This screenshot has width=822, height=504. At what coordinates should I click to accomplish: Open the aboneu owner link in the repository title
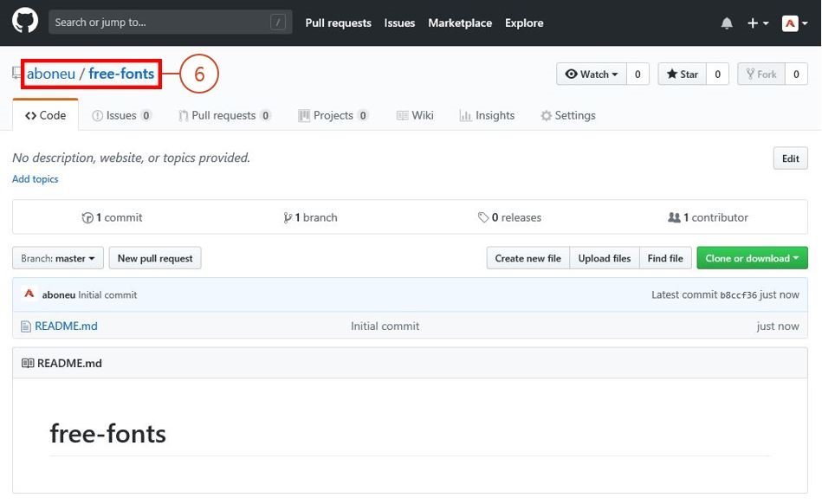tap(51, 74)
